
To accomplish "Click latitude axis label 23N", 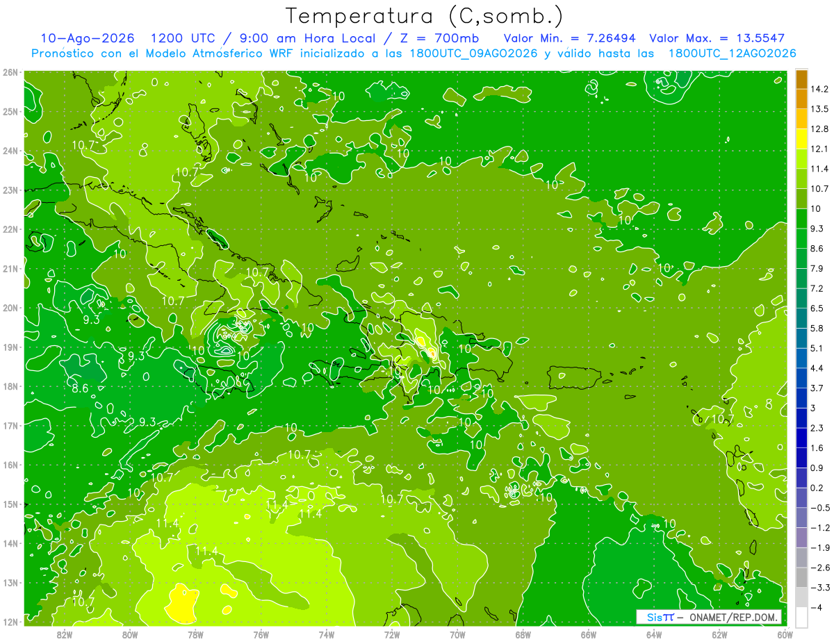I will click(10, 190).
